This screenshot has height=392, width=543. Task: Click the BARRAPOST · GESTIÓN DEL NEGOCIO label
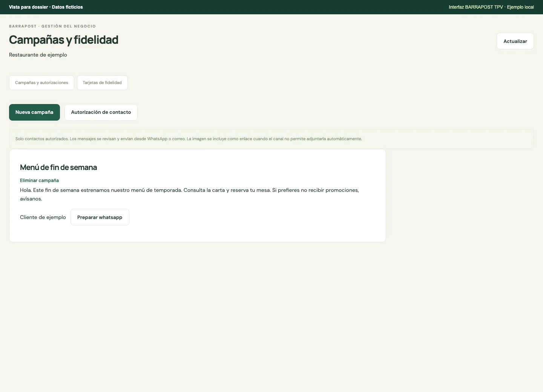pos(52,26)
